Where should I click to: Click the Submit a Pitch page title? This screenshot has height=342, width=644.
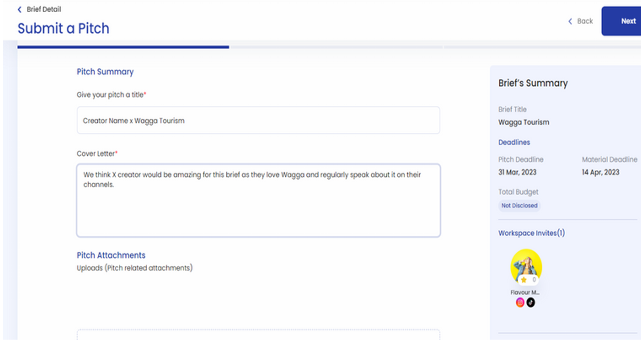pos(64,29)
